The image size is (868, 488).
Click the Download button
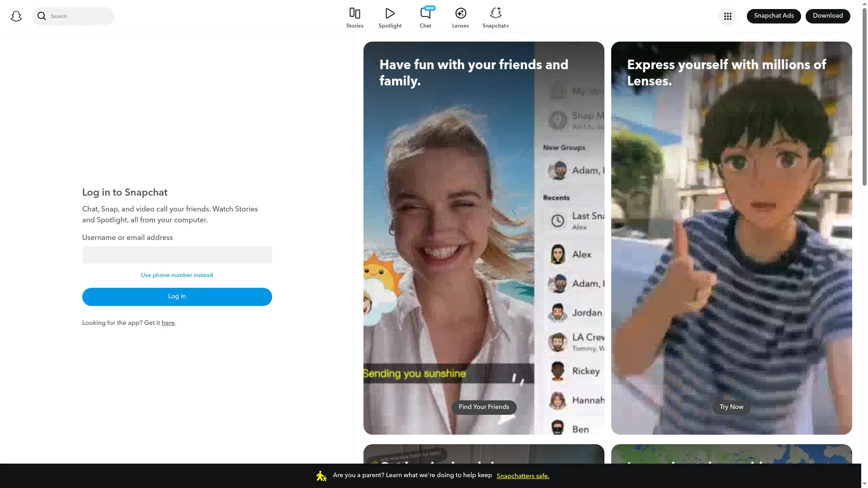(828, 16)
